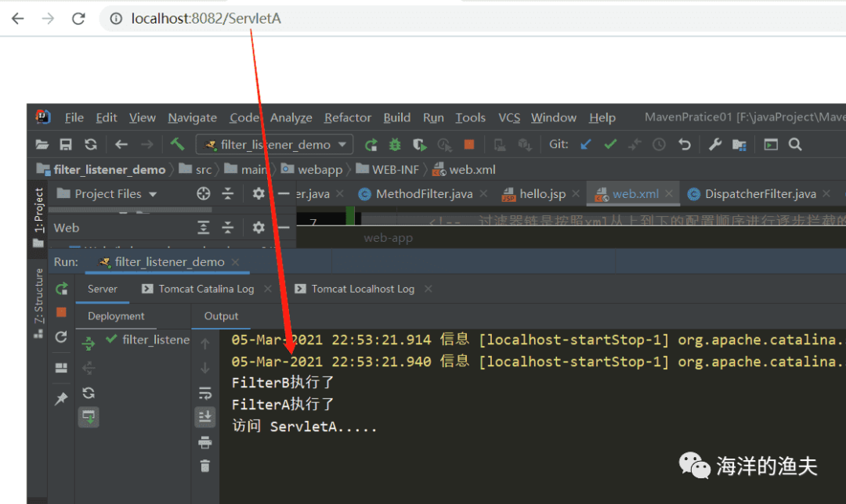Click the localhost:8082/ServletA address field
Viewport: 846px width, 504px height.
[205, 18]
